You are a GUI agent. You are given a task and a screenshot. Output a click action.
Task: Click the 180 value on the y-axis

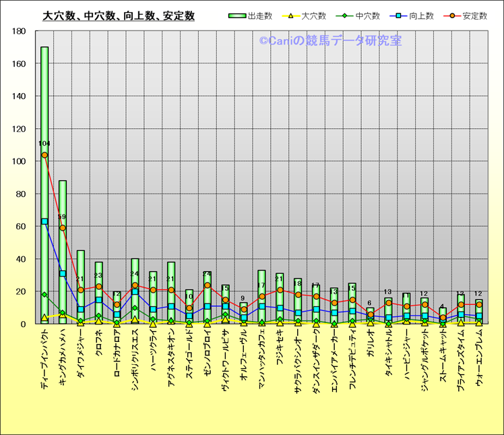pos(19,31)
